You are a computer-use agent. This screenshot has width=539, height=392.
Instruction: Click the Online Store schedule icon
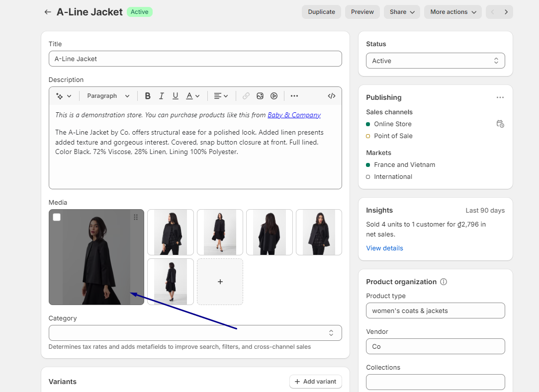point(500,124)
